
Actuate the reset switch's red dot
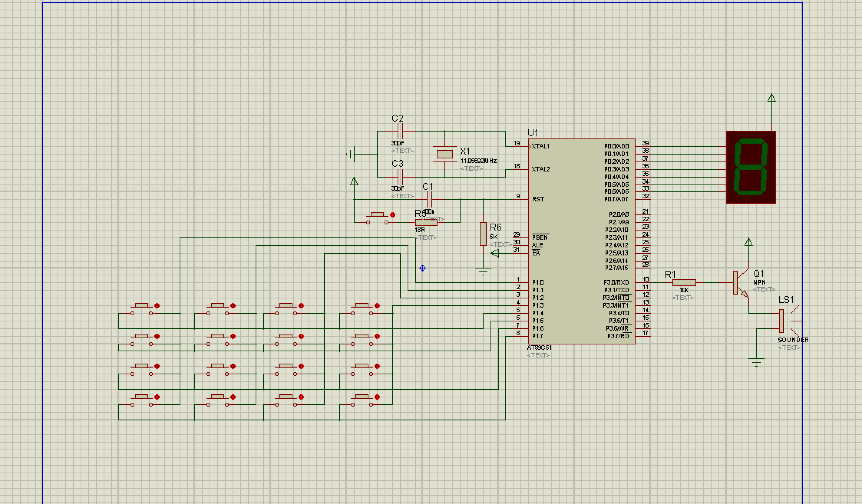coord(392,215)
